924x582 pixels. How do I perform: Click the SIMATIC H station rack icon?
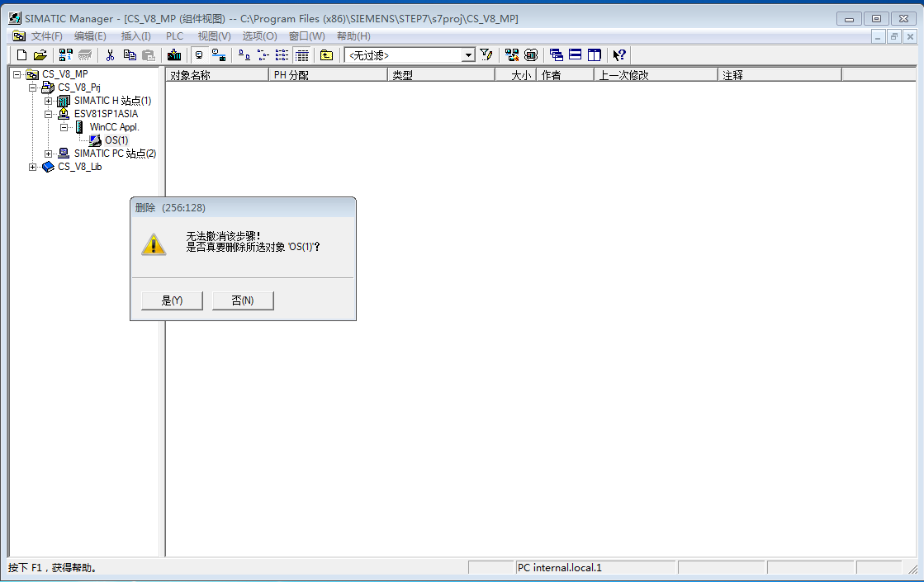point(64,102)
